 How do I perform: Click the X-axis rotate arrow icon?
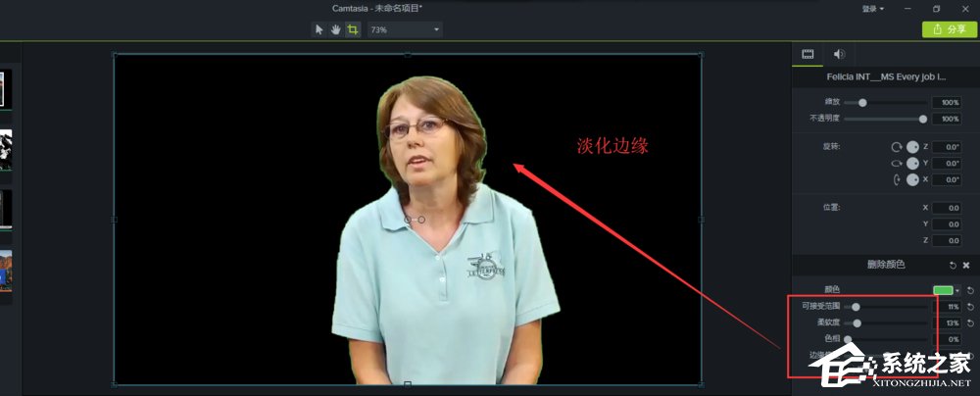coord(897,179)
